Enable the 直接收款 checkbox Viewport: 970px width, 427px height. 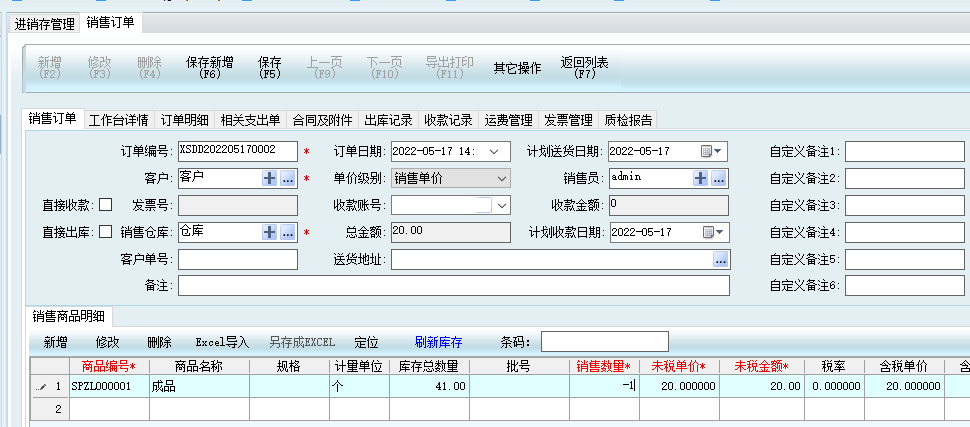(x=105, y=205)
